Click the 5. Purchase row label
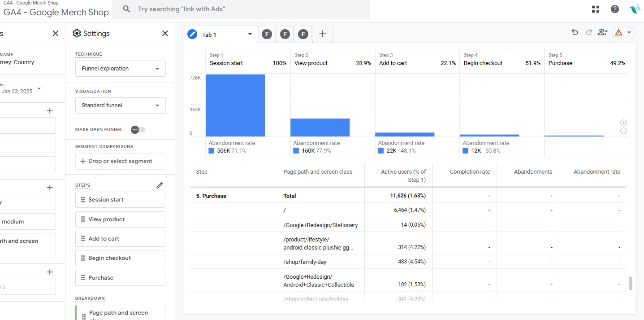 pyautogui.click(x=211, y=196)
